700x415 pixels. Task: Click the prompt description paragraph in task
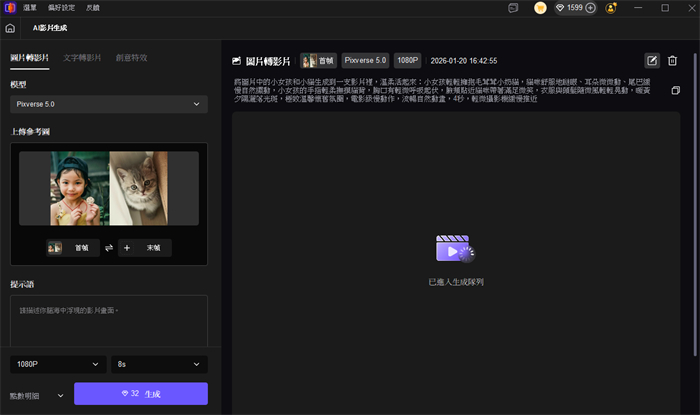[442, 90]
